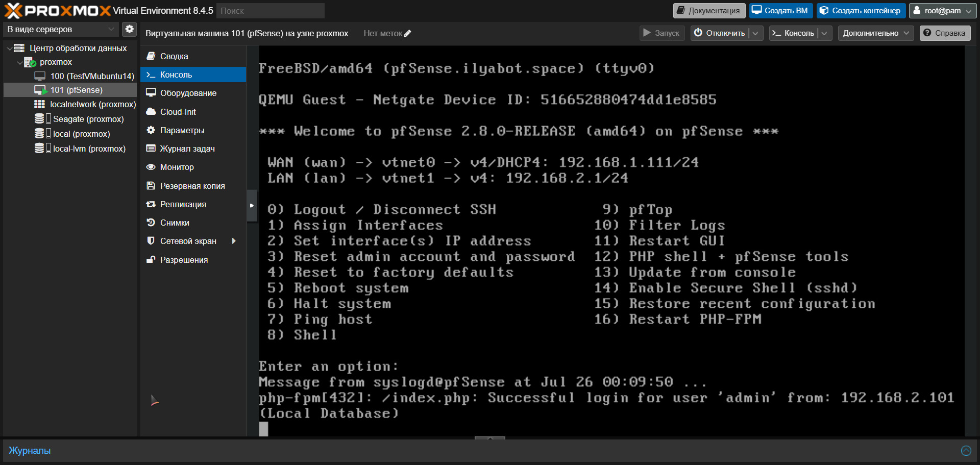
Task: Select local-lvm (proxmox) storage
Action: 70,149
